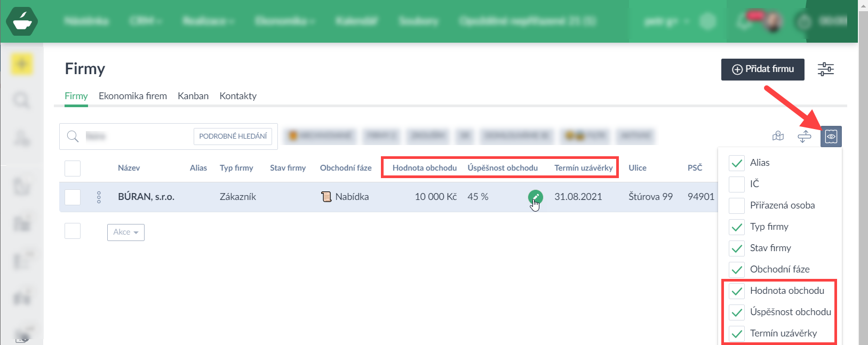The height and width of the screenshot is (345, 868).
Task: Check the Přiřazená osoba column option
Action: click(x=737, y=205)
